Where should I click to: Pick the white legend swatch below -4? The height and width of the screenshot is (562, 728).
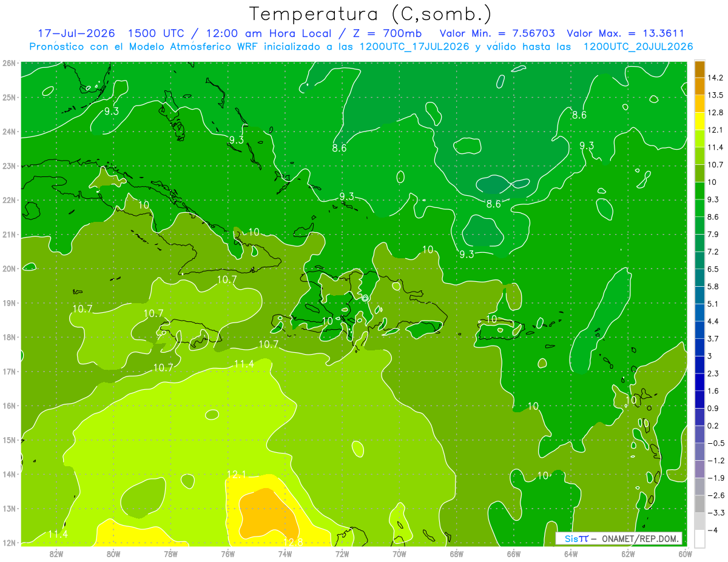pos(699,538)
